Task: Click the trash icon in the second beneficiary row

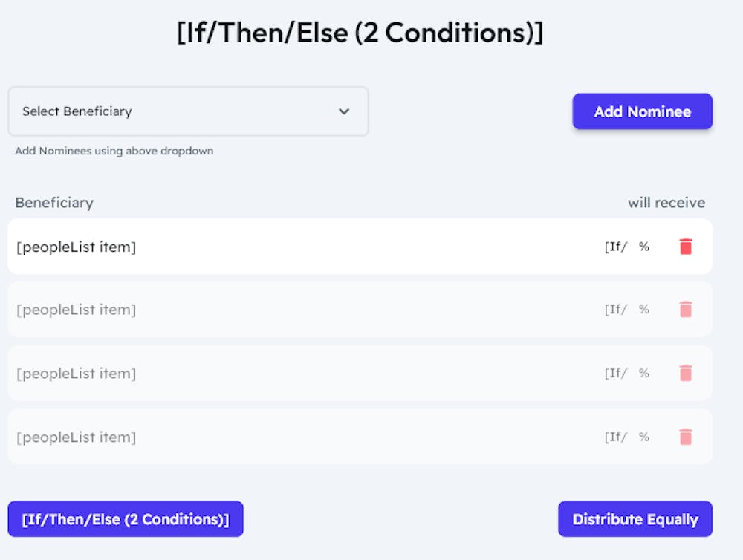Action: [685, 310]
